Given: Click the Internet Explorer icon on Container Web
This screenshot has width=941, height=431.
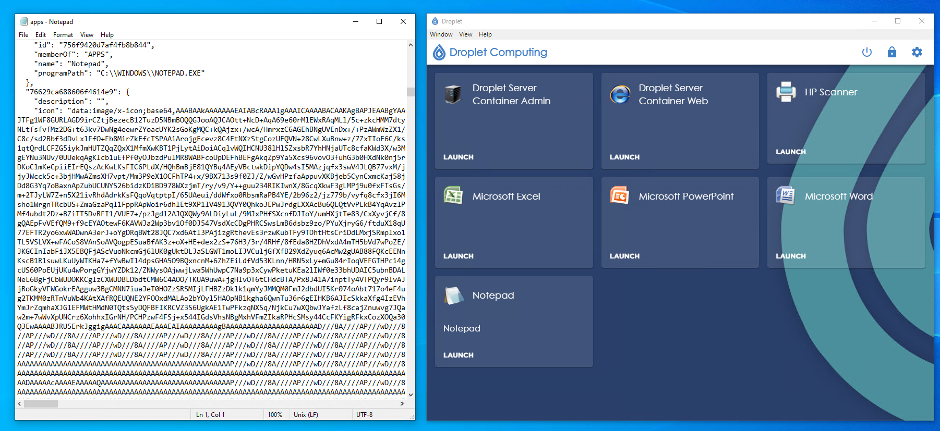Looking at the screenshot, I should (x=619, y=94).
